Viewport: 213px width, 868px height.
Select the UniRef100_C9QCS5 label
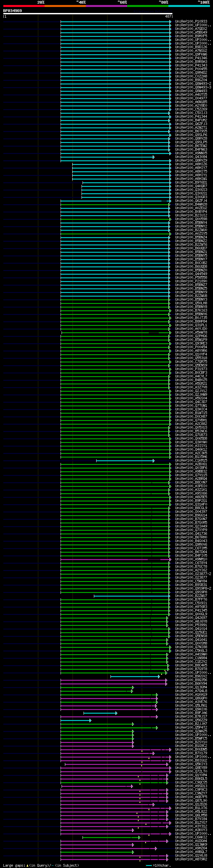click(191, 782)
